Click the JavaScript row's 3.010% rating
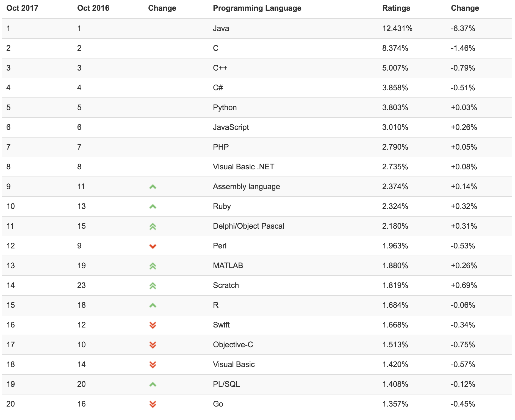The image size is (515, 420). click(x=395, y=127)
